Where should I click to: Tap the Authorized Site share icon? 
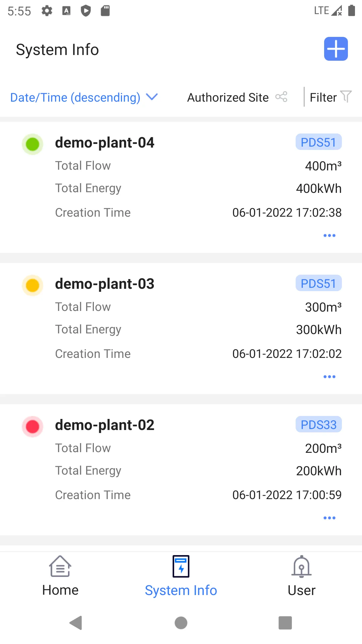click(281, 97)
